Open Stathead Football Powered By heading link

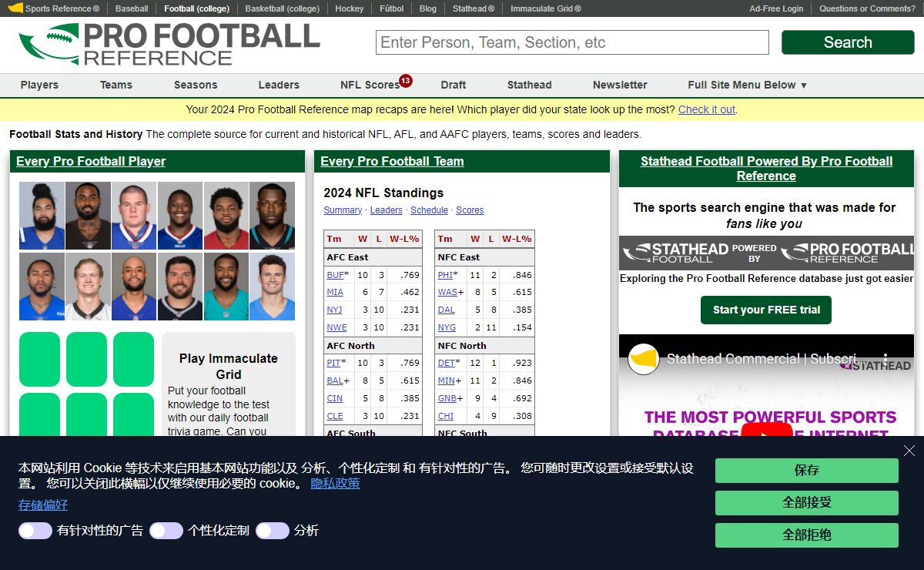[766, 169]
